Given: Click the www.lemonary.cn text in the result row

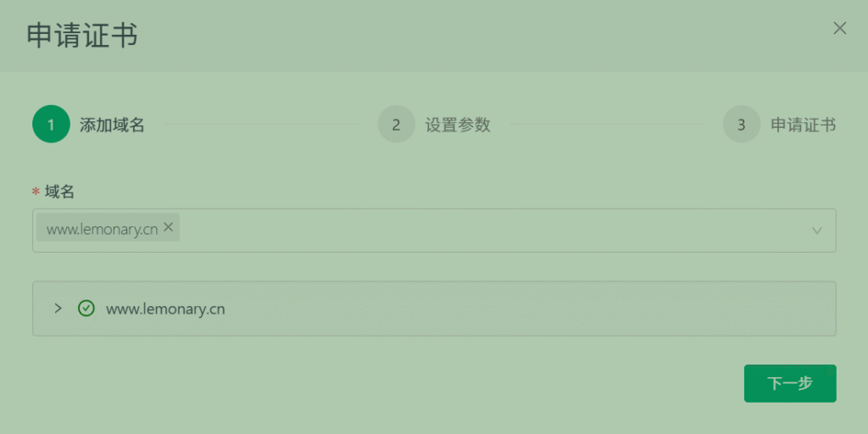Looking at the screenshot, I should 165,309.
